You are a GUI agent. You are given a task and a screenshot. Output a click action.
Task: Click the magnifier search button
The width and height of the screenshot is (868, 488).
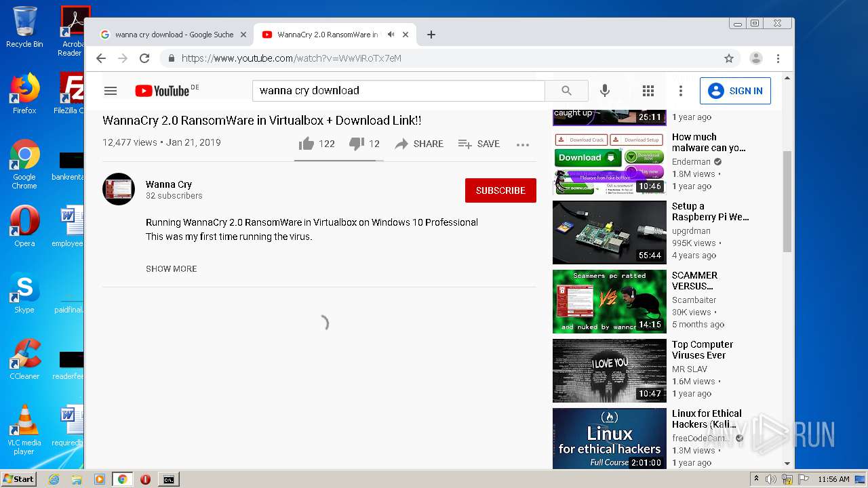coord(566,91)
